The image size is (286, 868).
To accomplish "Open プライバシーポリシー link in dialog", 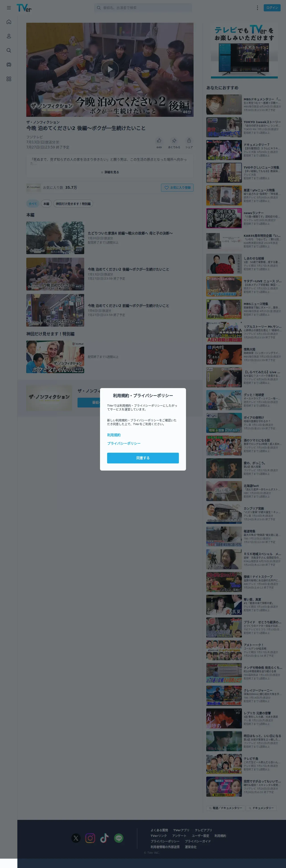I will point(124,443).
